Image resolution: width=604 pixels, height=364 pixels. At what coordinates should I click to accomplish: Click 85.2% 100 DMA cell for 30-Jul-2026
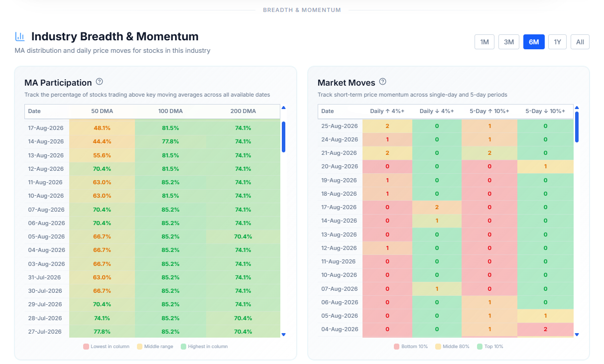170,291
